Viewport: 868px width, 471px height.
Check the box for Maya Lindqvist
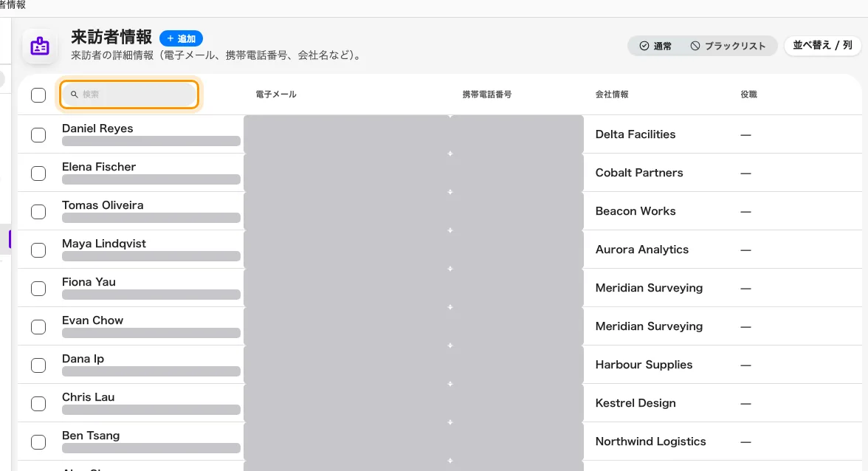[x=38, y=250]
